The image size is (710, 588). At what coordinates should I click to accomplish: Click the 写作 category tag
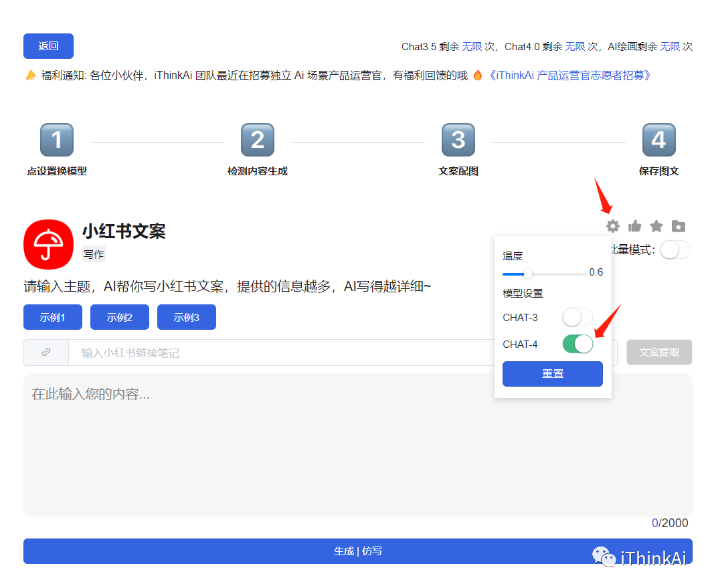(x=93, y=254)
